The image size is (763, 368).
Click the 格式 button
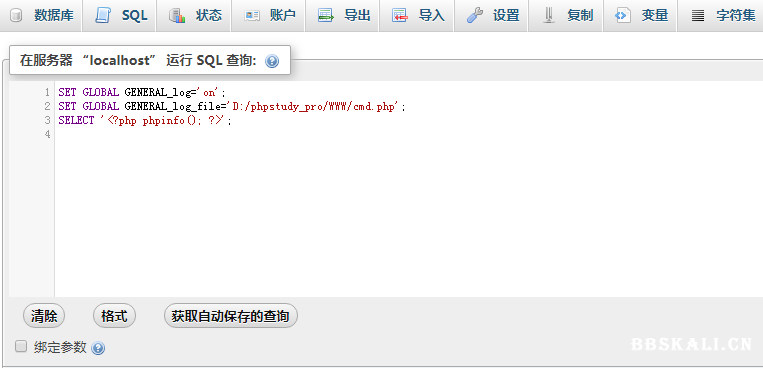tap(114, 316)
